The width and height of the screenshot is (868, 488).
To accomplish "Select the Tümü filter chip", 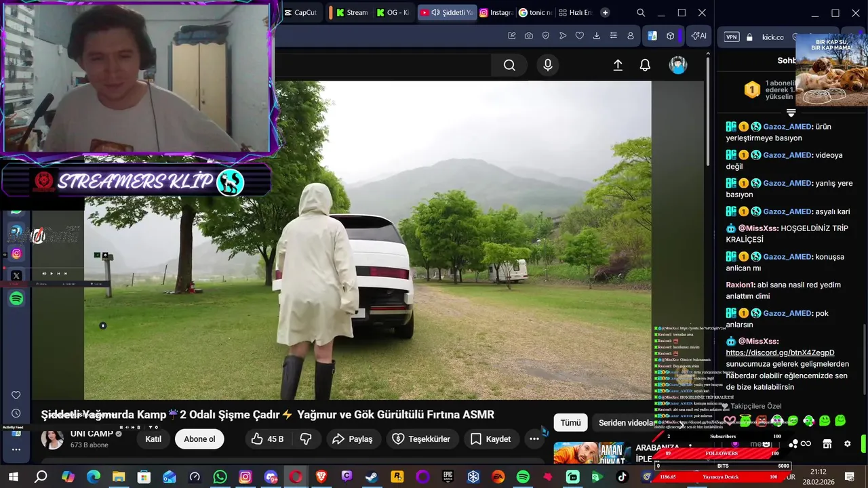I will tap(570, 423).
